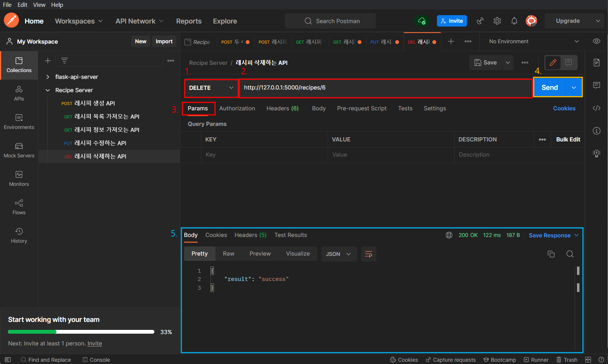Toggle the response line wrap icon
Image resolution: width=608 pixels, height=364 pixels.
(x=368, y=254)
